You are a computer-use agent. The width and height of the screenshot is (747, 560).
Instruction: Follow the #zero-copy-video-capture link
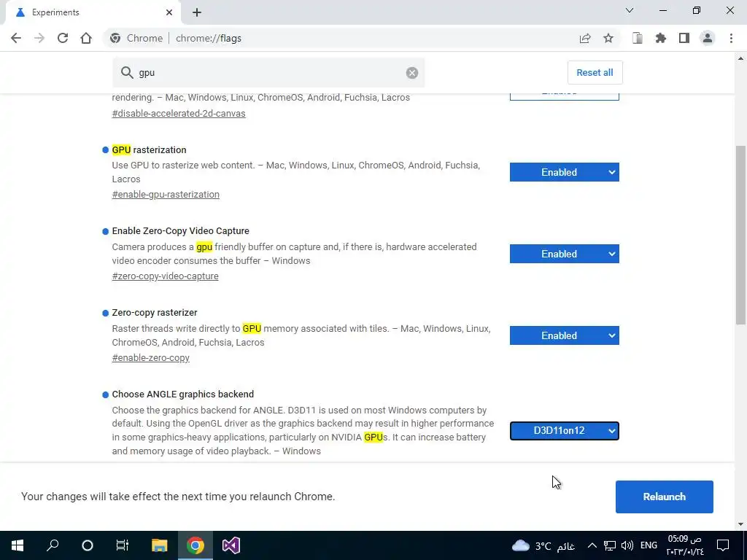[x=165, y=276]
